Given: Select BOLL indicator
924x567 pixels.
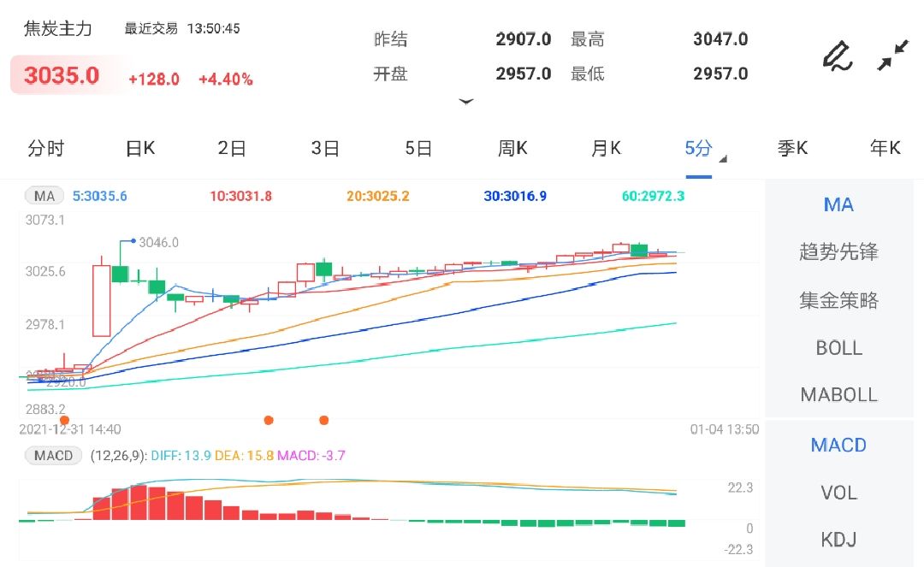Looking at the screenshot, I should tap(839, 348).
